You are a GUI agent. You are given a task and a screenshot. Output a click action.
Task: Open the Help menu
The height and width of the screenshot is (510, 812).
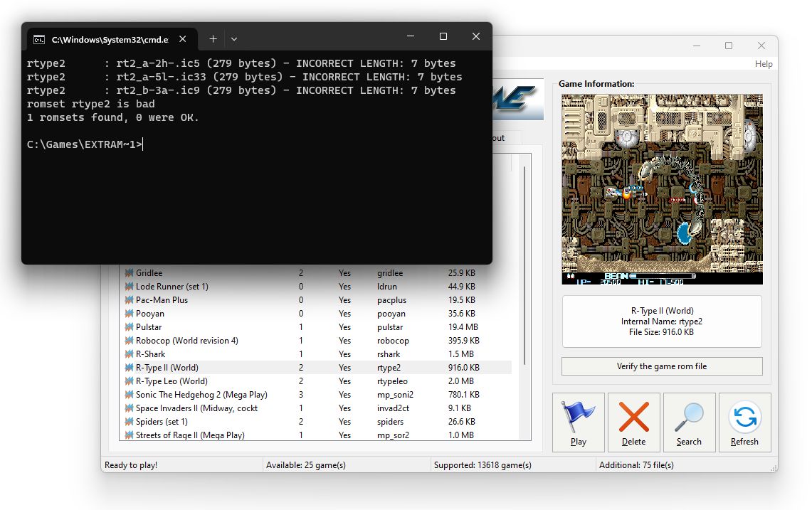pos(763,64)
